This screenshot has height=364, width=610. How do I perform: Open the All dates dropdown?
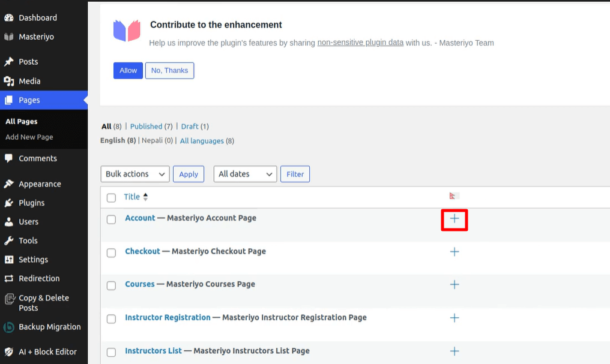[x=245, y=174]
